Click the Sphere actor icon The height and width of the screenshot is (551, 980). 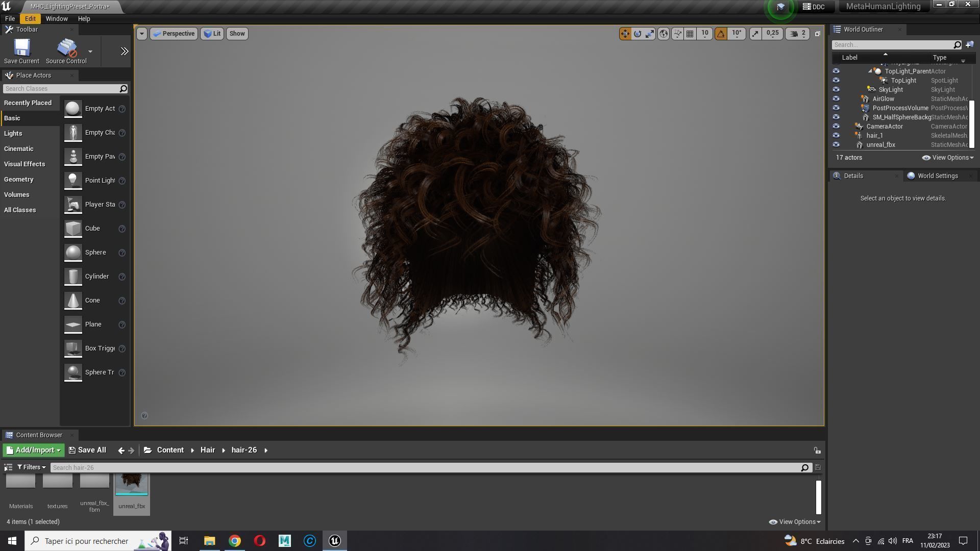pyautogui.click(x=73, y=253)
